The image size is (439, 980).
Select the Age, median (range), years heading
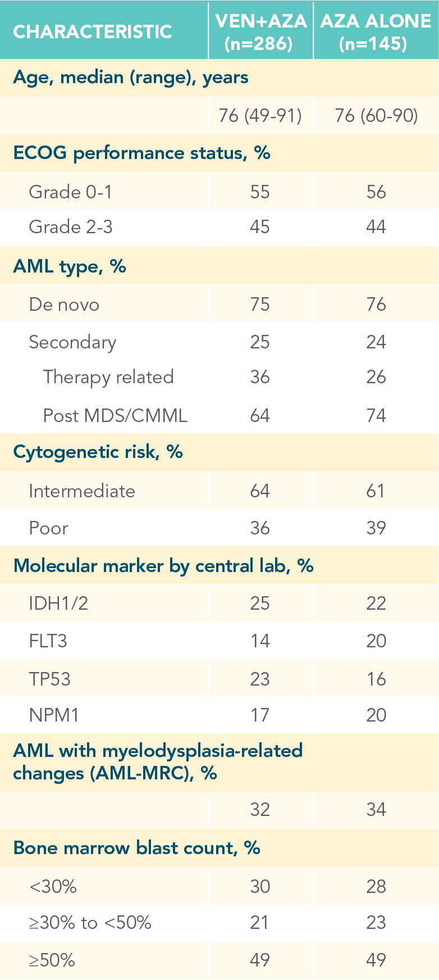coord(130,78)
